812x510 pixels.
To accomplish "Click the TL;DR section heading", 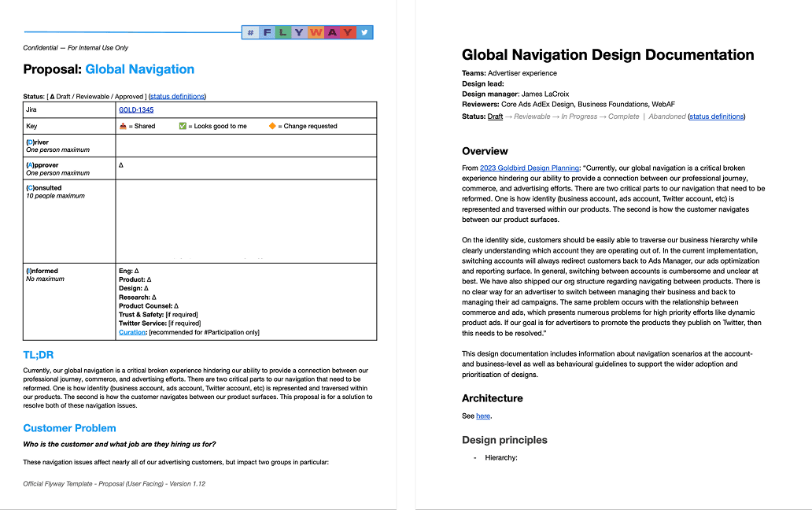I will click(39, 356).
